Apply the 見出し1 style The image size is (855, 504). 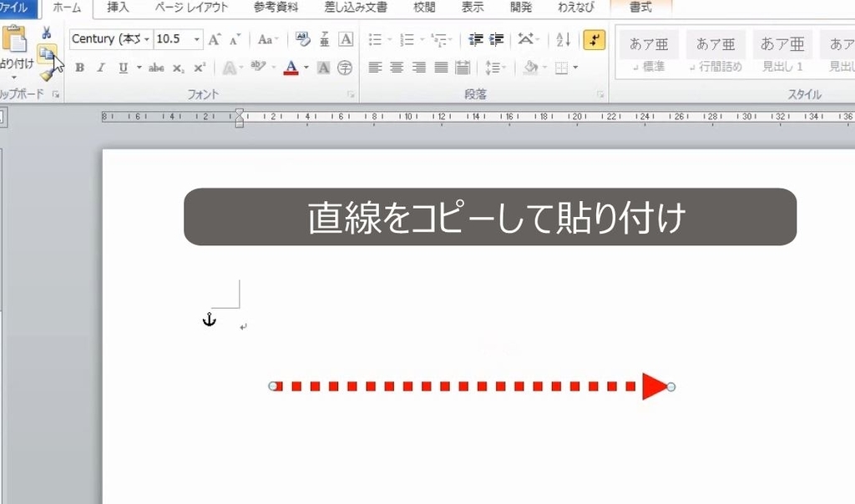point(782,52)
